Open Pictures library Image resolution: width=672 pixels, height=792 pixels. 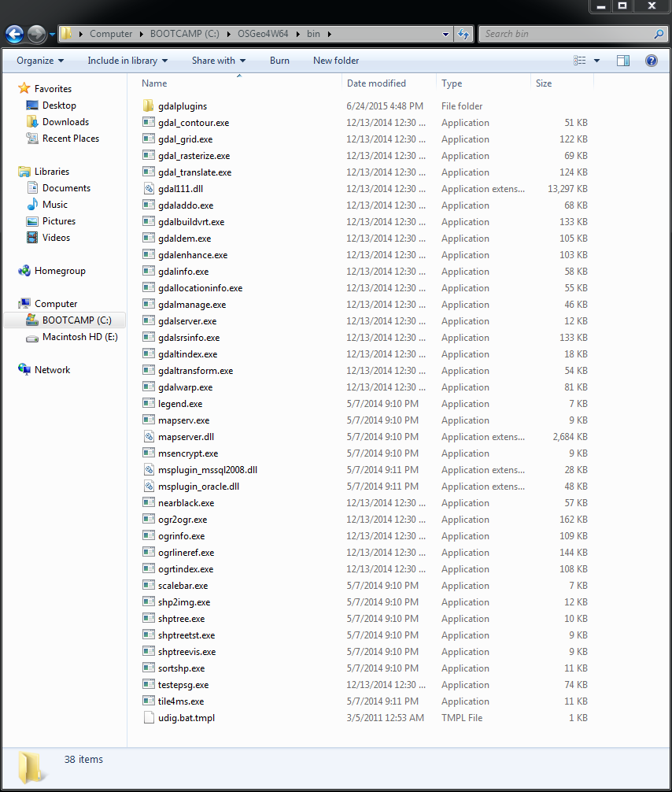58,221
